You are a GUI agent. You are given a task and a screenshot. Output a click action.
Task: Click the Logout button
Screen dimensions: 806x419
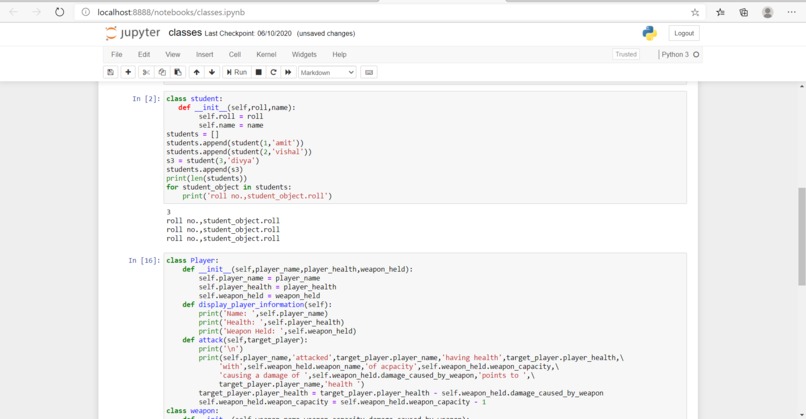click(x=684, y=33)
